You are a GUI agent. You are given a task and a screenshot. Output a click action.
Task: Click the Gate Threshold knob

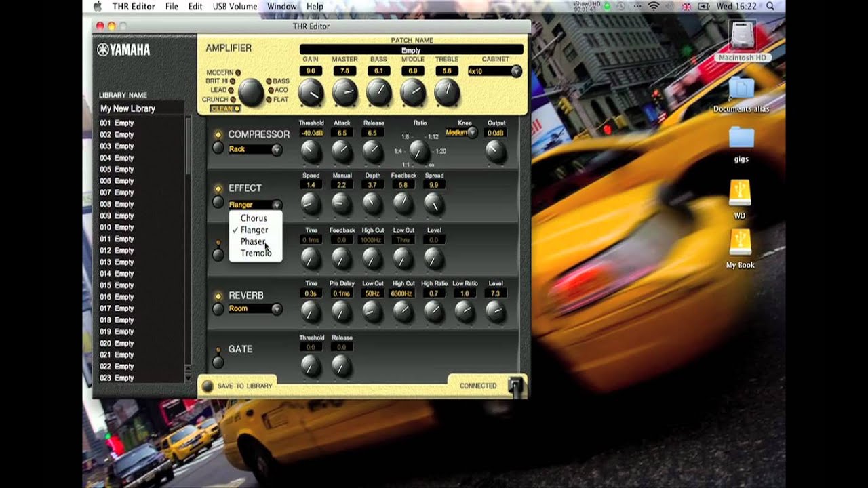[311, 365]
